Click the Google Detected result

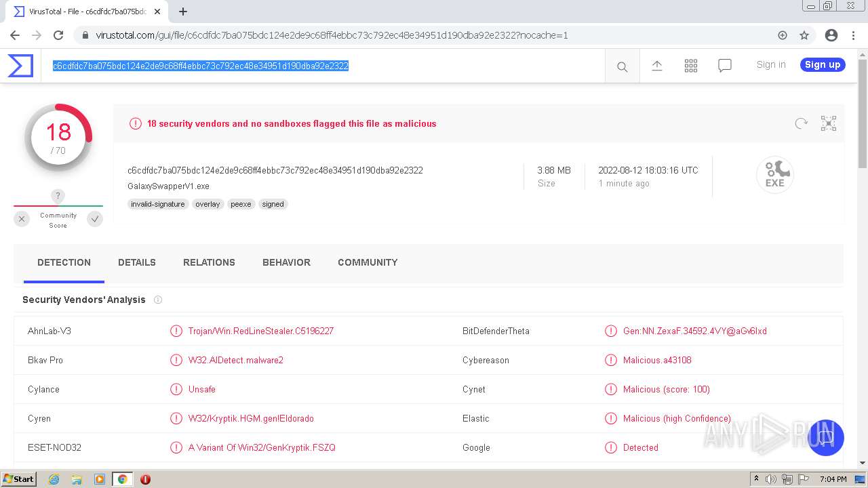pos(641,447)
